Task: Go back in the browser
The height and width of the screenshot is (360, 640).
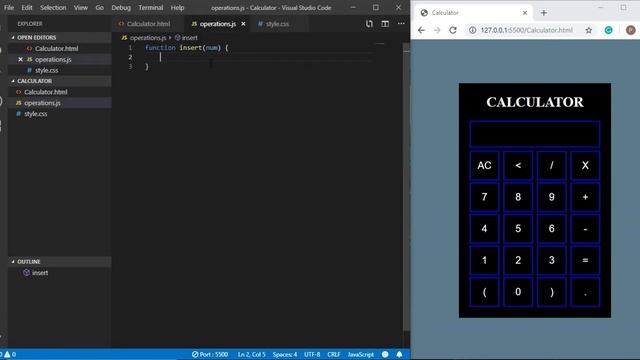Action: [x=421, y=30]
